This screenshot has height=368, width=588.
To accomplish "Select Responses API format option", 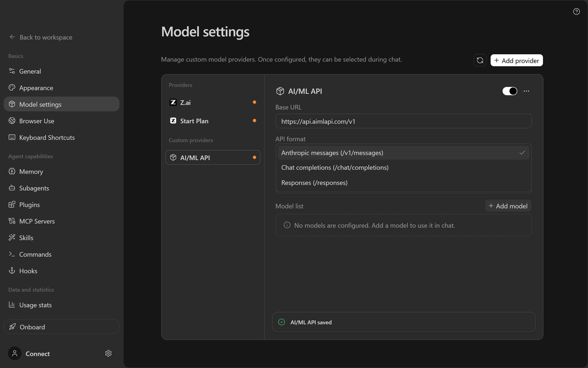I will coord(403,183).
